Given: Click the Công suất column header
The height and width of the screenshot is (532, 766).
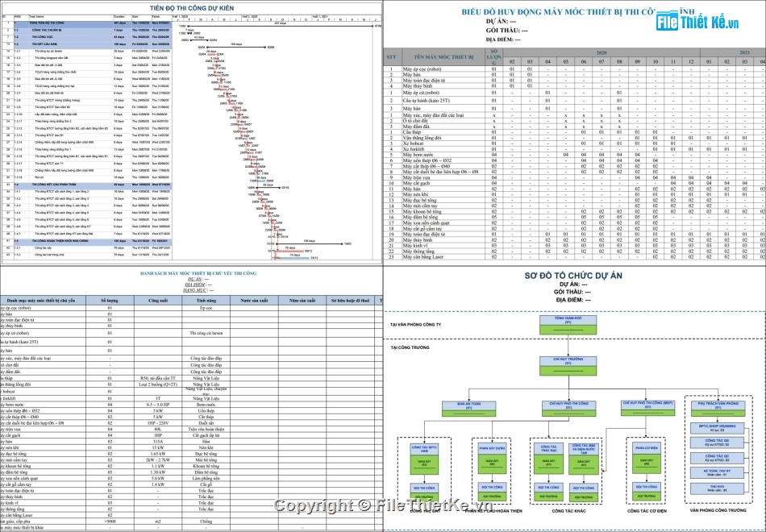Looking at the screenshot, I should click(158, 301).
